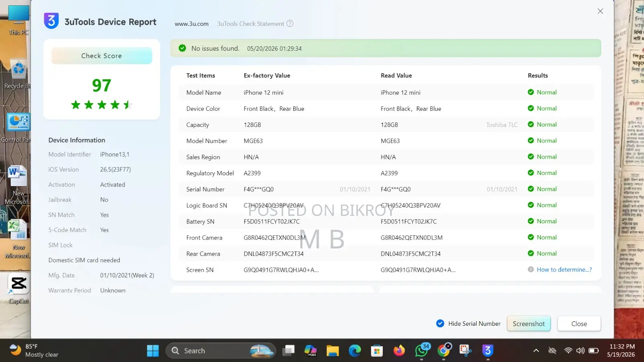Launch Firefox from the taskbar

[399, 351]
